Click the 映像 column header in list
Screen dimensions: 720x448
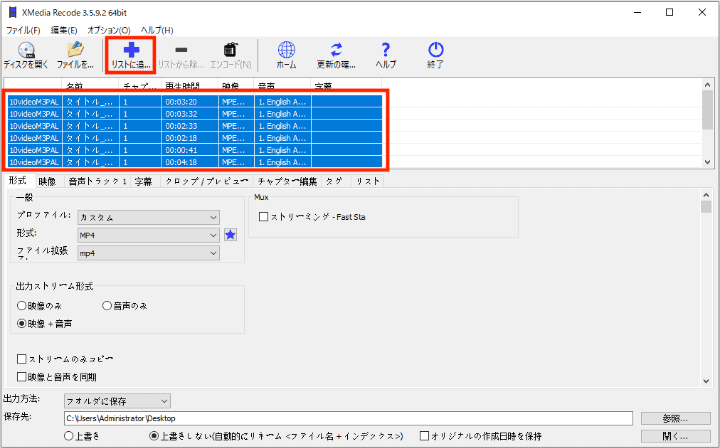[x=236, y=85]
